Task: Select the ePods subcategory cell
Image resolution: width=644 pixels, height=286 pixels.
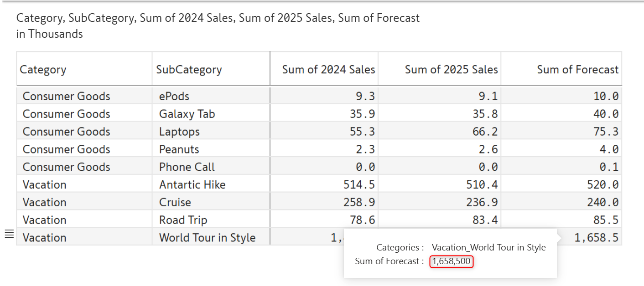Action: 174,97
